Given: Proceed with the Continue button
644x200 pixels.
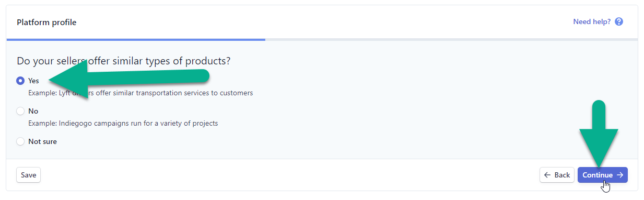Looking at the screenshot, I should point(603,175).
